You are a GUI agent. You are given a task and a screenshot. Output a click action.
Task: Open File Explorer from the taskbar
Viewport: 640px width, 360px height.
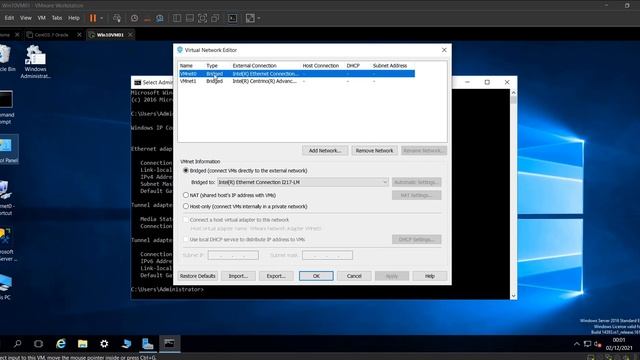coord(82,344)
